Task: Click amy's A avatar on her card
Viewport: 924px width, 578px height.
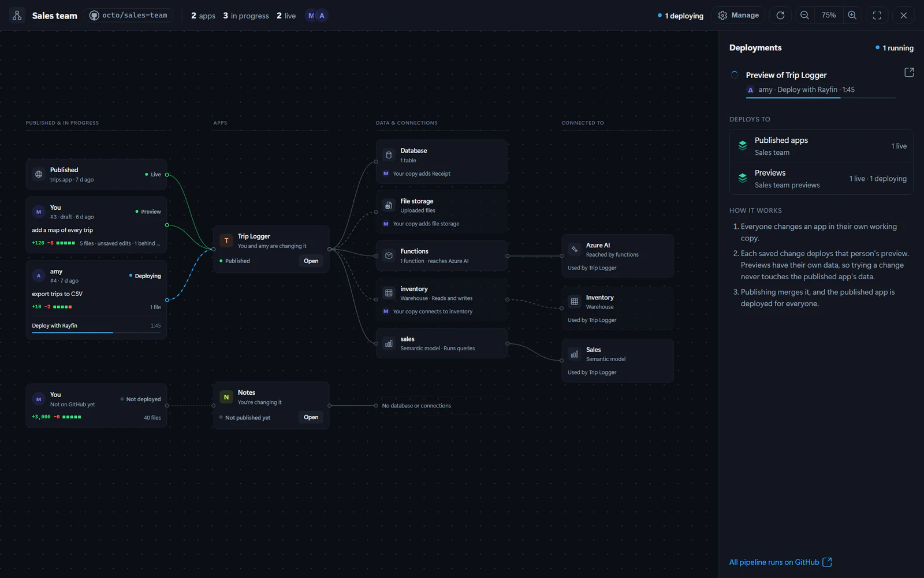Action: [x=39, y=276]
